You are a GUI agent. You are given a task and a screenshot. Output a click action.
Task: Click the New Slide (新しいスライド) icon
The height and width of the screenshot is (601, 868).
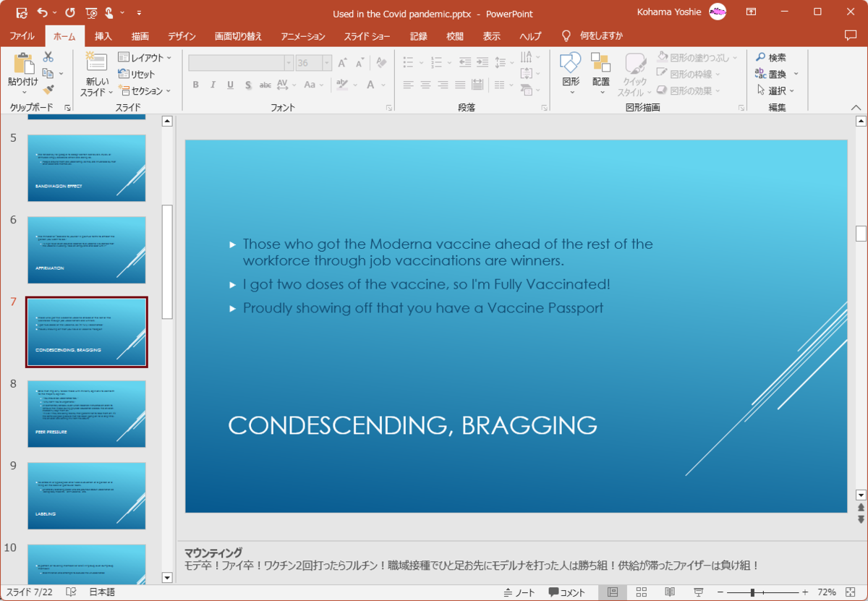[96, 63]
